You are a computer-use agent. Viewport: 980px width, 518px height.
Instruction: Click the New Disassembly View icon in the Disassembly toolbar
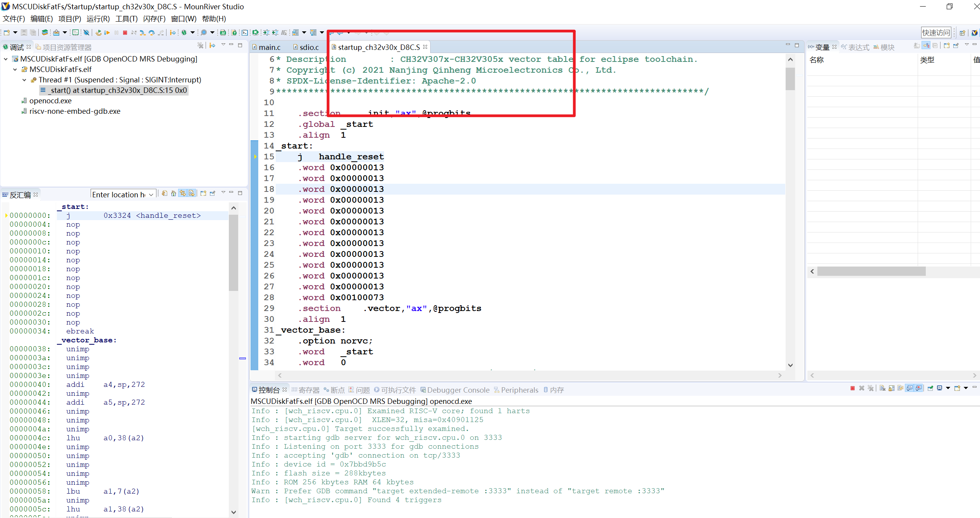click(203, 193)
